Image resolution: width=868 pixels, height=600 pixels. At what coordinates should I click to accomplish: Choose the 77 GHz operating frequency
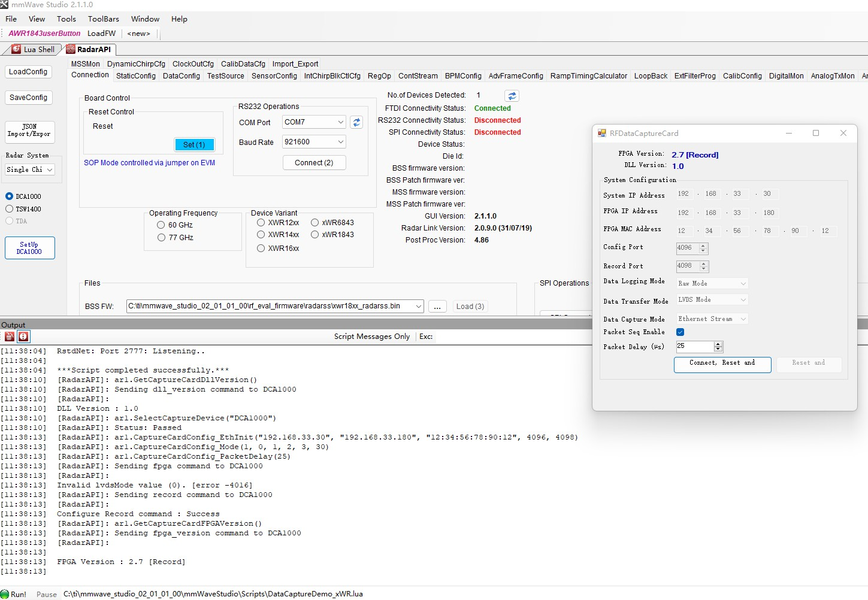click(x=161, y=238)
